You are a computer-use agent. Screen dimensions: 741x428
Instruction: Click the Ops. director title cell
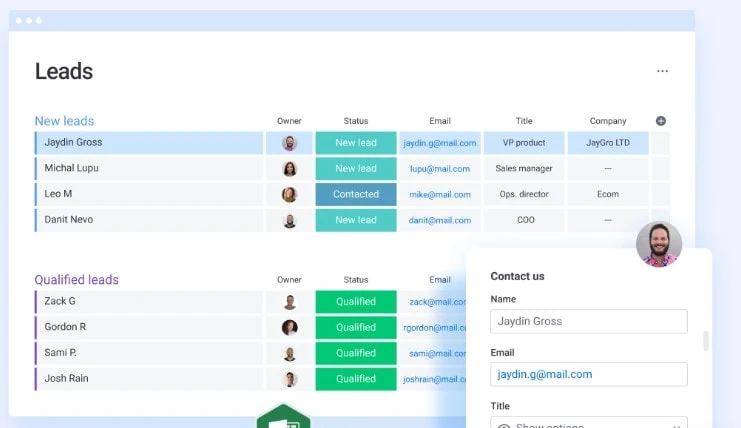[524, 194]
